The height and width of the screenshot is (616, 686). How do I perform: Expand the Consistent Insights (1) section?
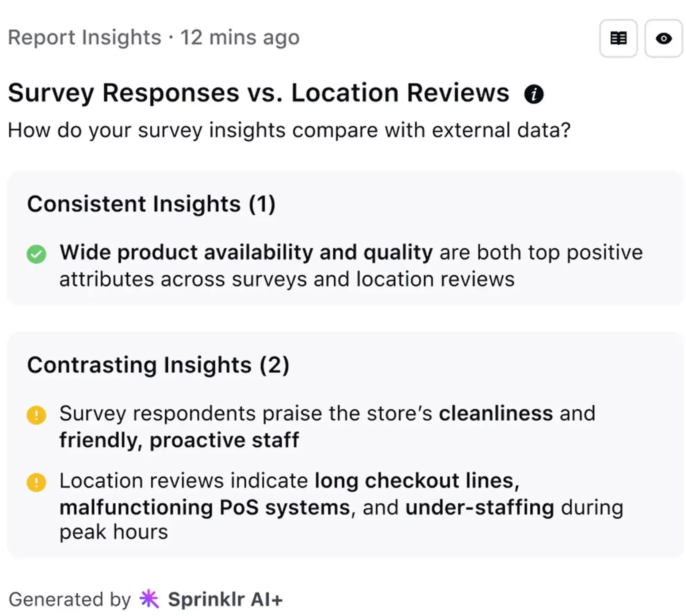click(x=151, y=204)
